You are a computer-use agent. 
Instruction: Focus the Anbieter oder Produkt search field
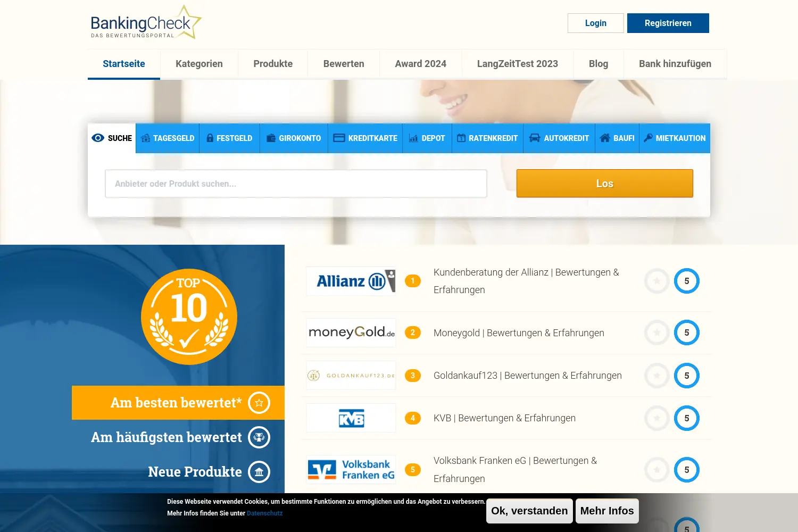point(296,184)
